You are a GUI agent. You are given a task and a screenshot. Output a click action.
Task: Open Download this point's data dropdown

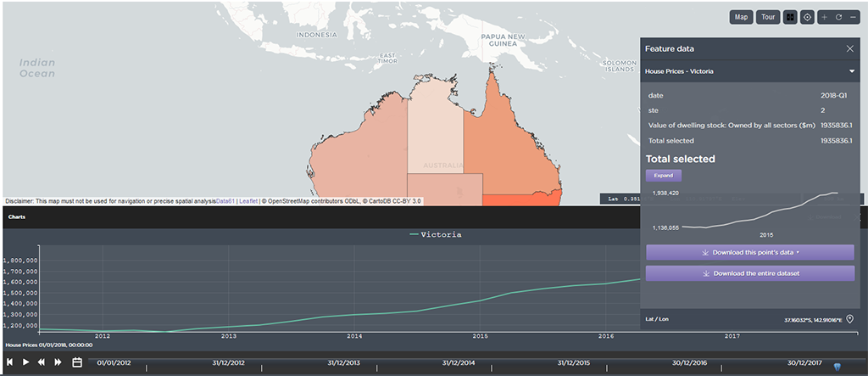(749, 252)
